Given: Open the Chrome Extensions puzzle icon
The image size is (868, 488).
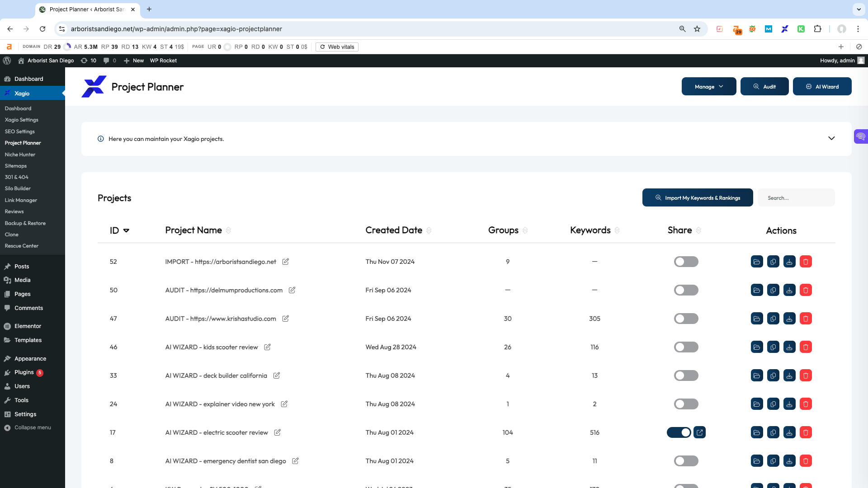Looking at the screenshot, I should 817,29.
